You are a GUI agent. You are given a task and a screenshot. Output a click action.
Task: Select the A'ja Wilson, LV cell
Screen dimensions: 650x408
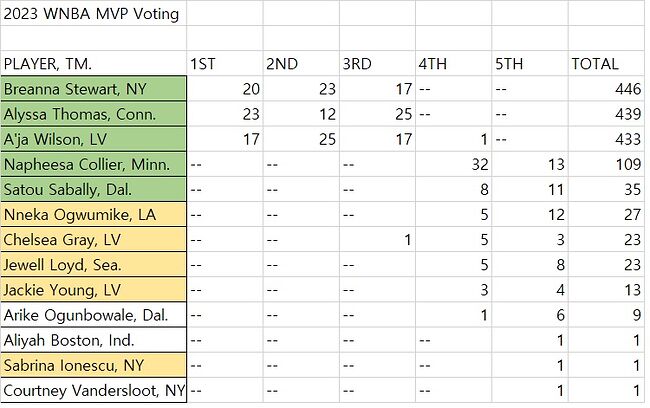[x=93, y=139]
